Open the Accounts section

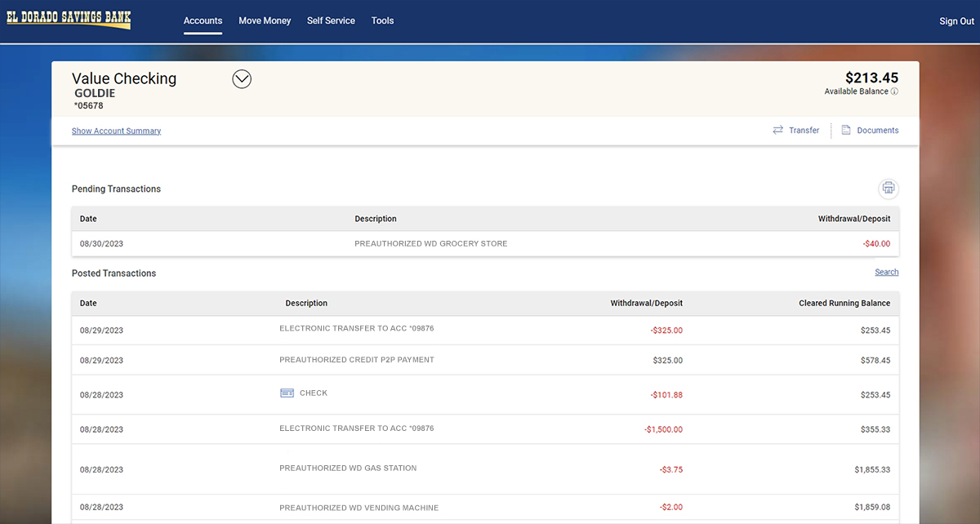tap(203, 20)
